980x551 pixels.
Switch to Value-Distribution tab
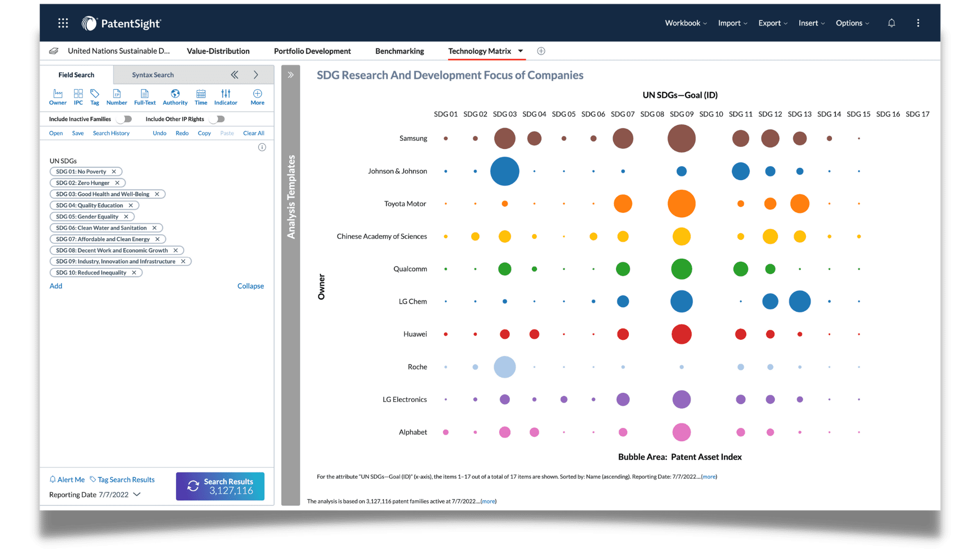(218, 51)
